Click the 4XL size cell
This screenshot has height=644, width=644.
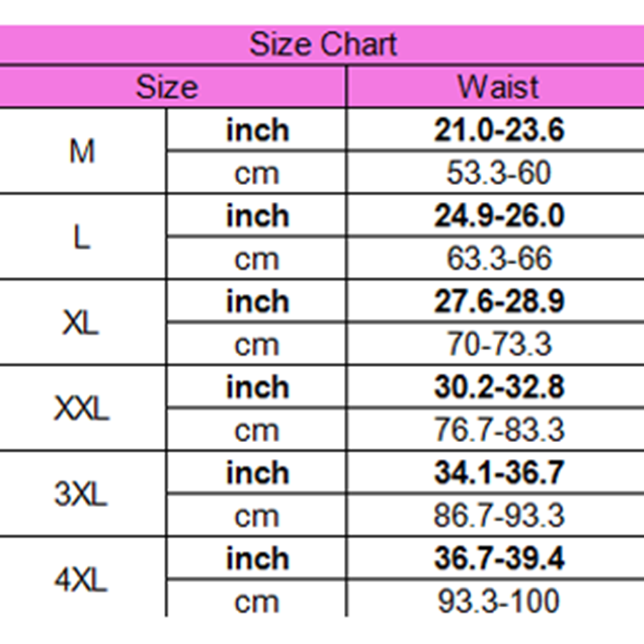pos(81,580)
